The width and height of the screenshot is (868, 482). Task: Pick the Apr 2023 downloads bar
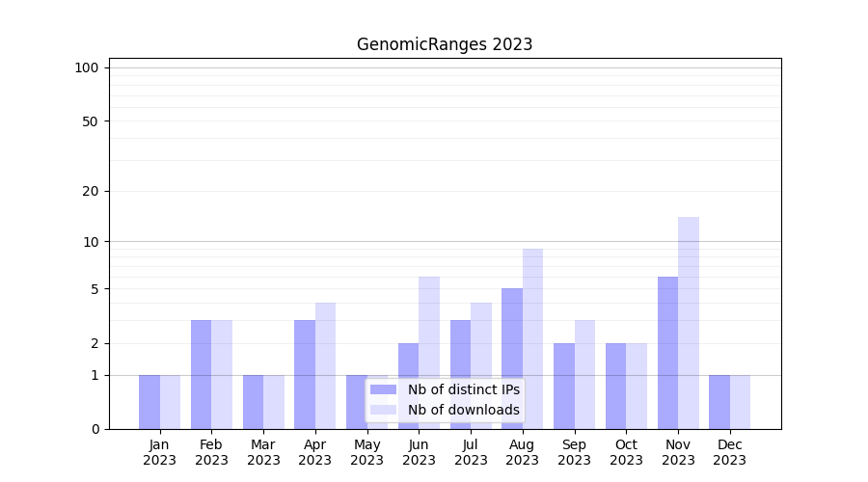pyautogui.click(x=325, y=365)
